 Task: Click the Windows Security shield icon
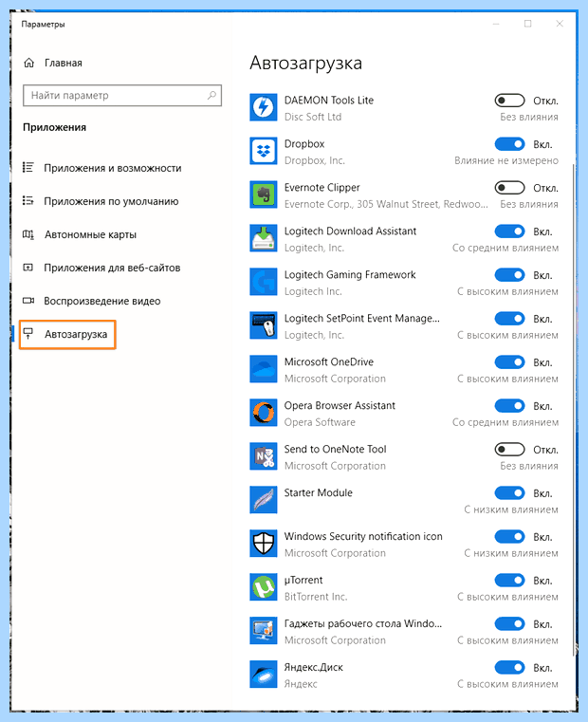pos(264,544)
